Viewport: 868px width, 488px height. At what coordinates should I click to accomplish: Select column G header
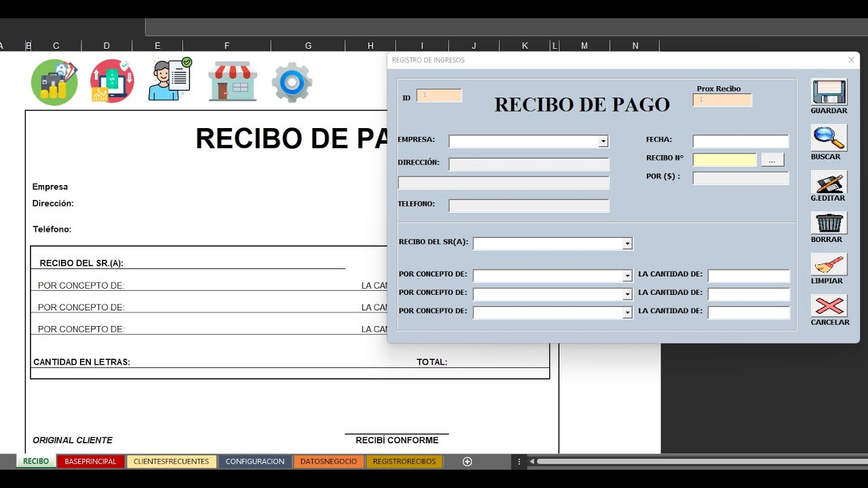(x=308, y=45)
